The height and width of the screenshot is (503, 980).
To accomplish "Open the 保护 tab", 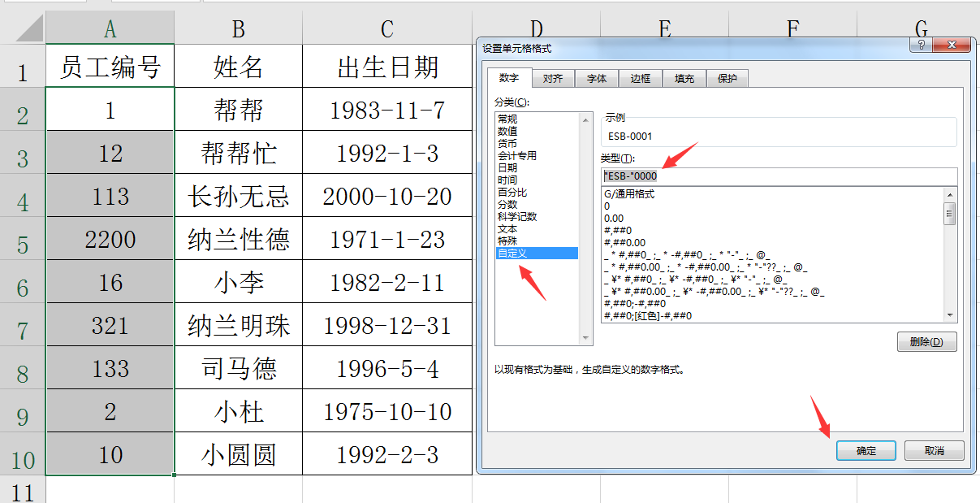I will pyautogui.click(x=727, y=79).
